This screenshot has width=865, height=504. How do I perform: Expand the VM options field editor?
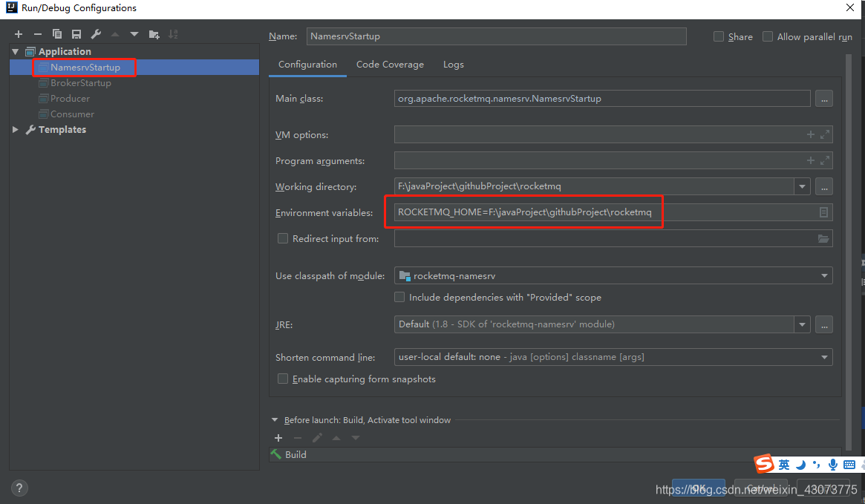825,134
